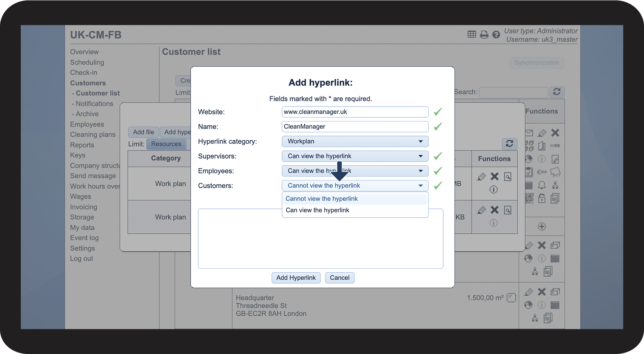
Task: Click the documents icon beside the open padlock
Action: (555, 198)
